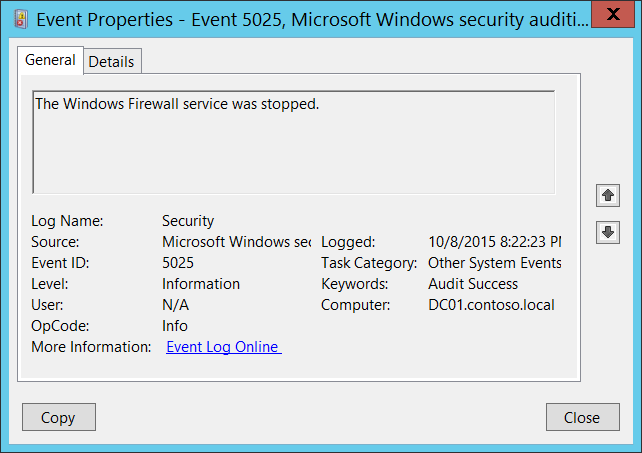Viewport: 642px width, 453px height.
Task: Click the firewall service stopped description text
Action: (x=177, y=104)
